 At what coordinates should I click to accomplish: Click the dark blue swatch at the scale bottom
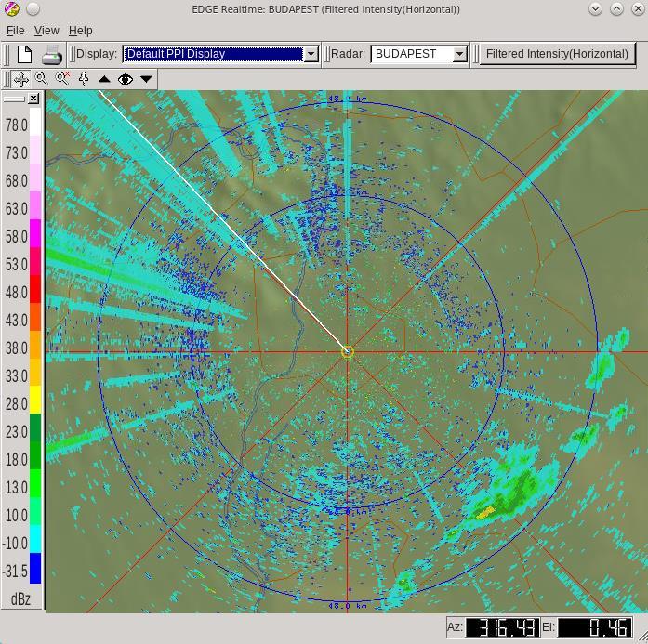click(x=35, y=568)
